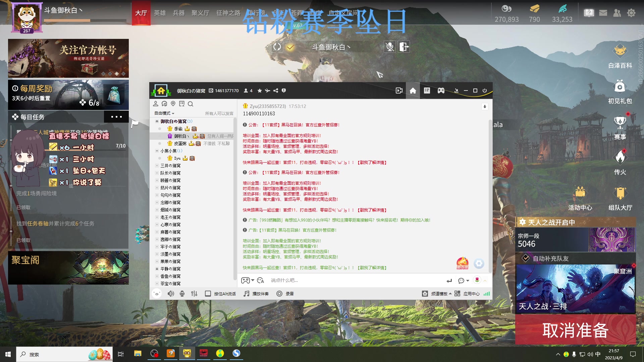Click the player avatar with level 267

point(27,18)
